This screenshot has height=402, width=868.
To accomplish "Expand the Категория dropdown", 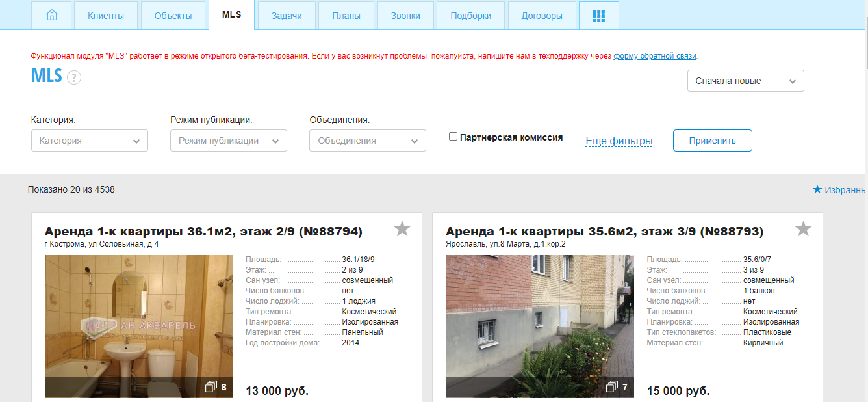I will click(x=90, y=141).
